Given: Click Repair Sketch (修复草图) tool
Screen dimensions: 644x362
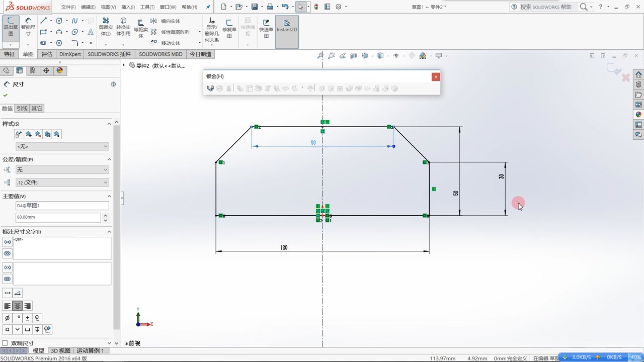Looking at the screenshot, I should pyautogui.click(x=229, y=28).
